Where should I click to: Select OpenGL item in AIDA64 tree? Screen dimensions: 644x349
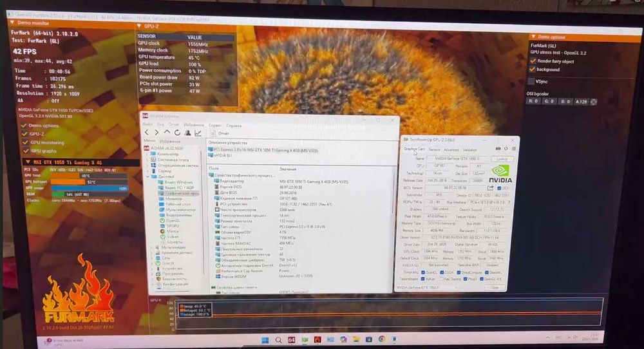click(x=169, y=220)
